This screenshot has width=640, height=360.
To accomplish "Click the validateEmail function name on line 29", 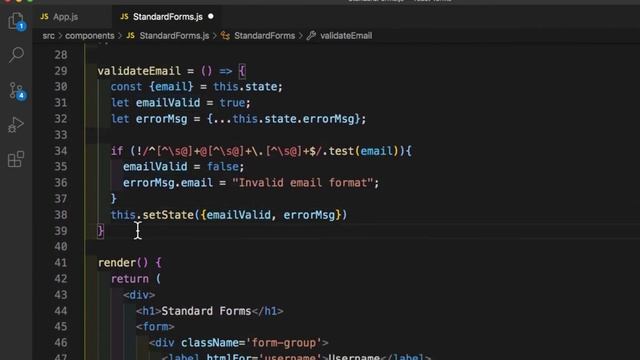I will (139, 71).
